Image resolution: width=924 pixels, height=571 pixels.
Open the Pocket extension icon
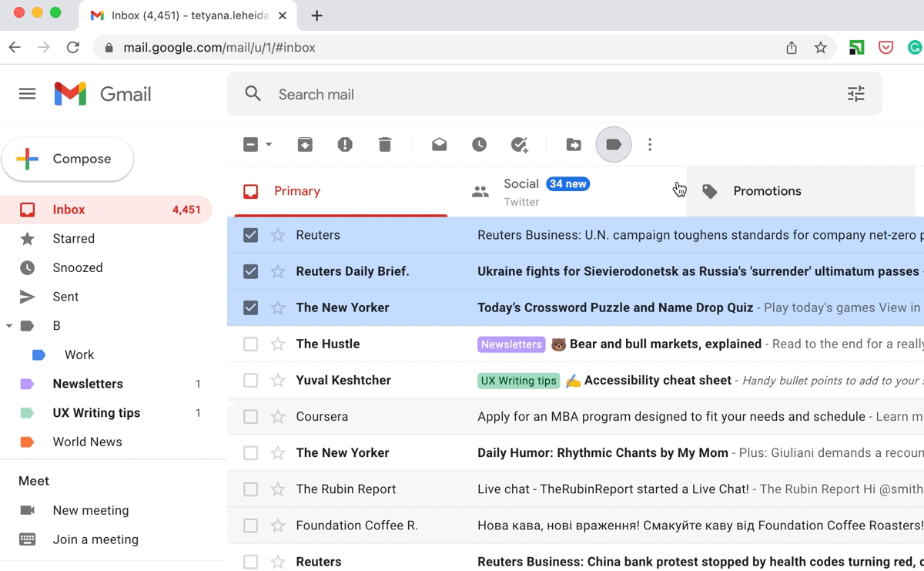886,48
